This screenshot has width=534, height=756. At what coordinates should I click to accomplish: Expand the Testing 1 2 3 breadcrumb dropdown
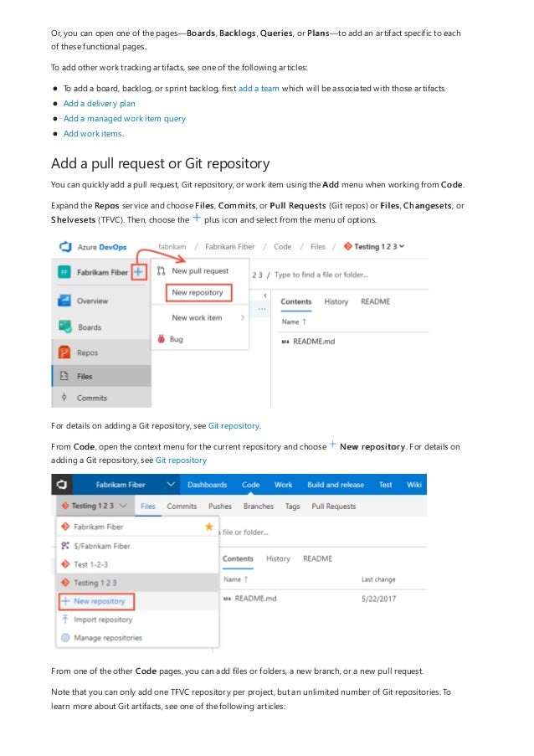click(x=402, y=246)
